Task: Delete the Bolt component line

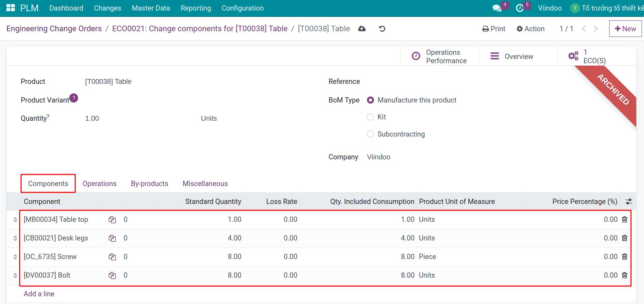Action: (x=624, y=275)
